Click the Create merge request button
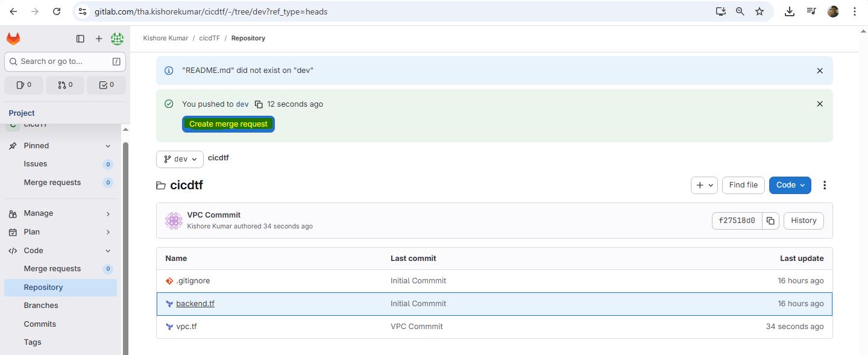This screenshot has height=355, width=868. (x=228, y=124)
